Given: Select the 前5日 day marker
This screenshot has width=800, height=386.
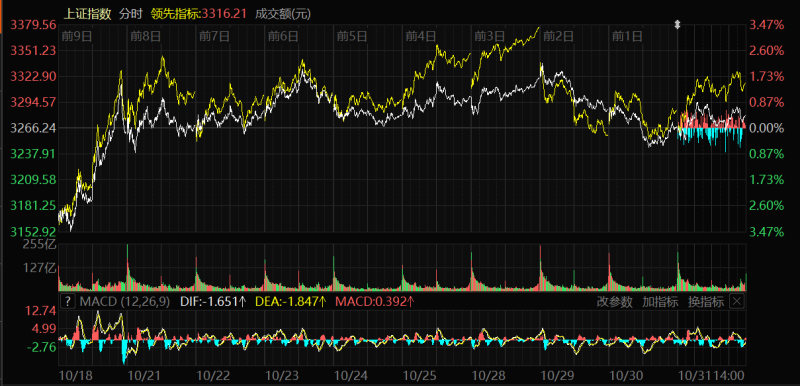Looking at the screenshot, I should click(352, 36).
